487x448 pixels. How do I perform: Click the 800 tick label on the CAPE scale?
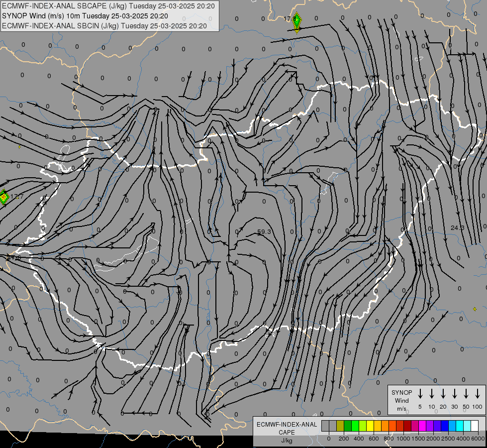click(389, 439)
